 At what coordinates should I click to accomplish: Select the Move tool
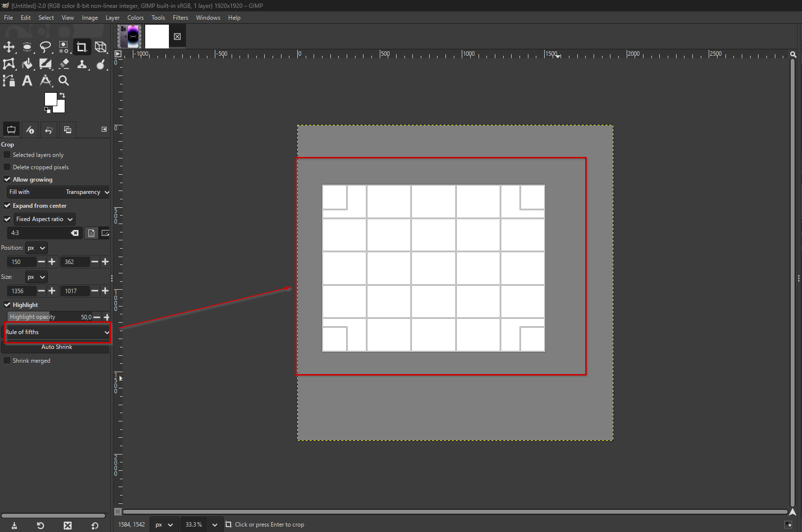coord(9,47)
